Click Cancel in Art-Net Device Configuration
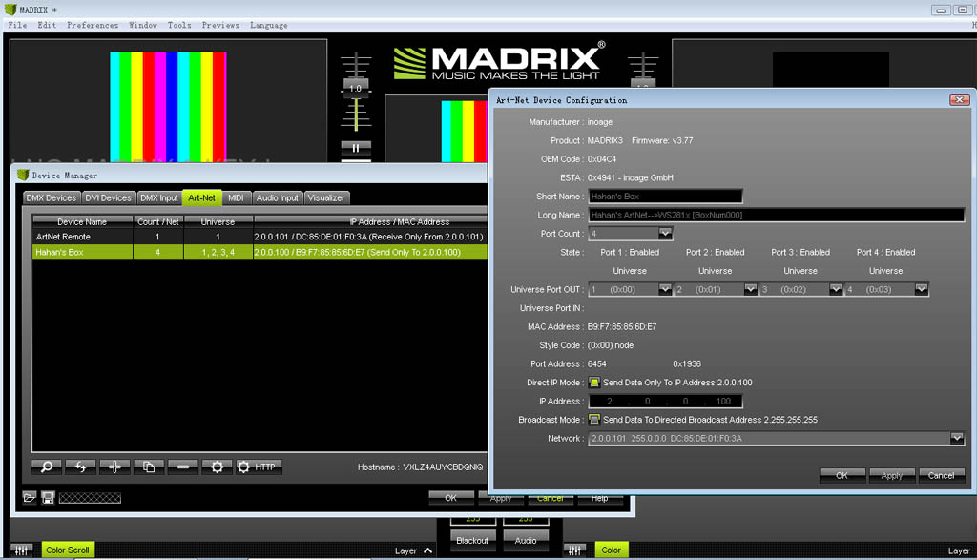The height and width of the screenshot is (560, 977). (942, 475)
